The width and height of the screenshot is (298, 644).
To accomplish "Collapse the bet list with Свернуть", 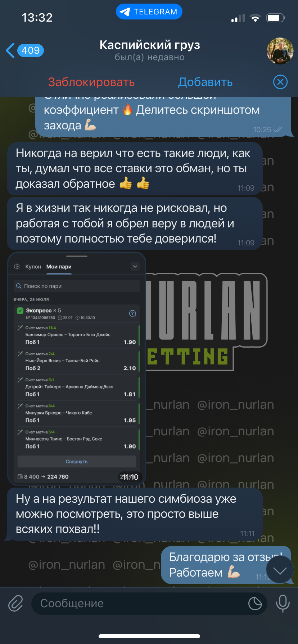I will pos(77,462).
